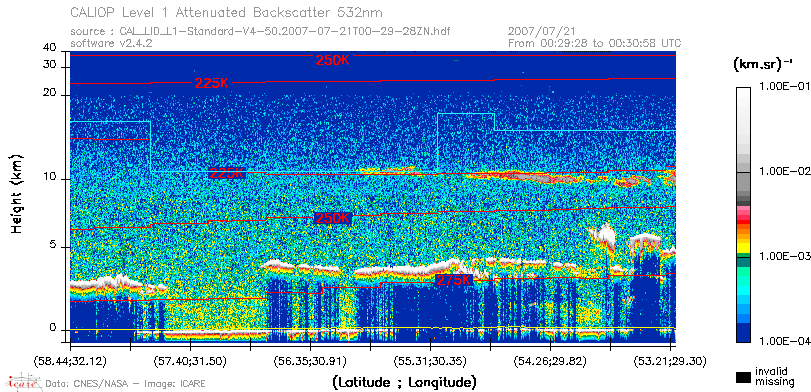Click the 'software v2.4.2' text
The height and width of the screenshot is (392, 811).
tap(111, 43)
